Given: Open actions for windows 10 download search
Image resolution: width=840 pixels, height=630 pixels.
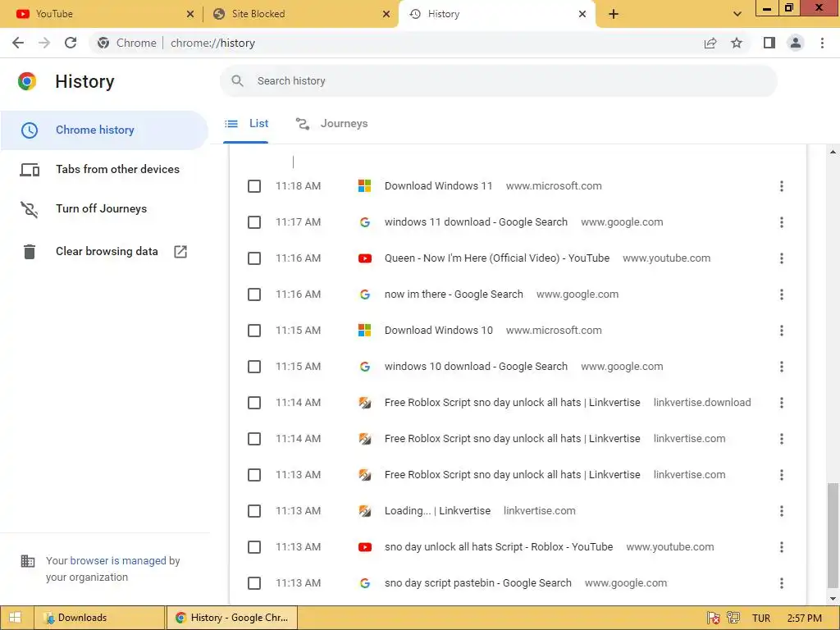Looking at the screenshot, I should point(782,367).
